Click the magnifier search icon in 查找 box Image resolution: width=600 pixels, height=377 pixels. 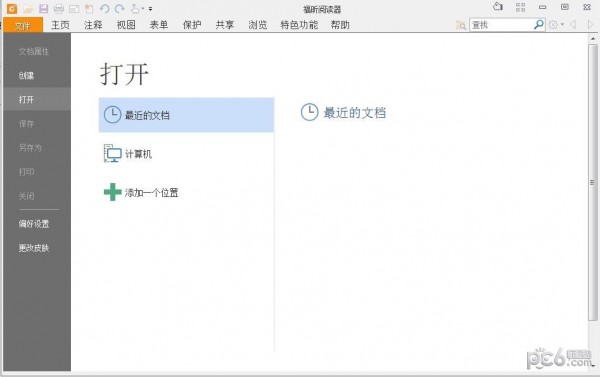point(539,24)
